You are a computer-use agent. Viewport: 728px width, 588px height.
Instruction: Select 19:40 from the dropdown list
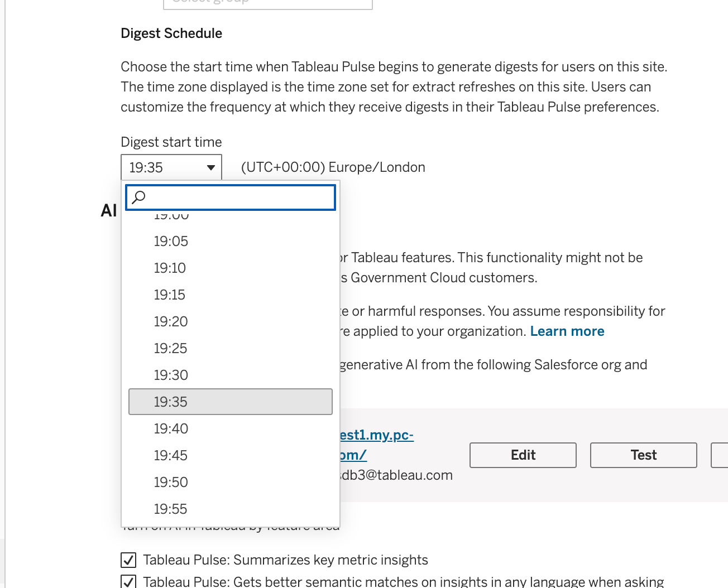(x=171, y=429)
